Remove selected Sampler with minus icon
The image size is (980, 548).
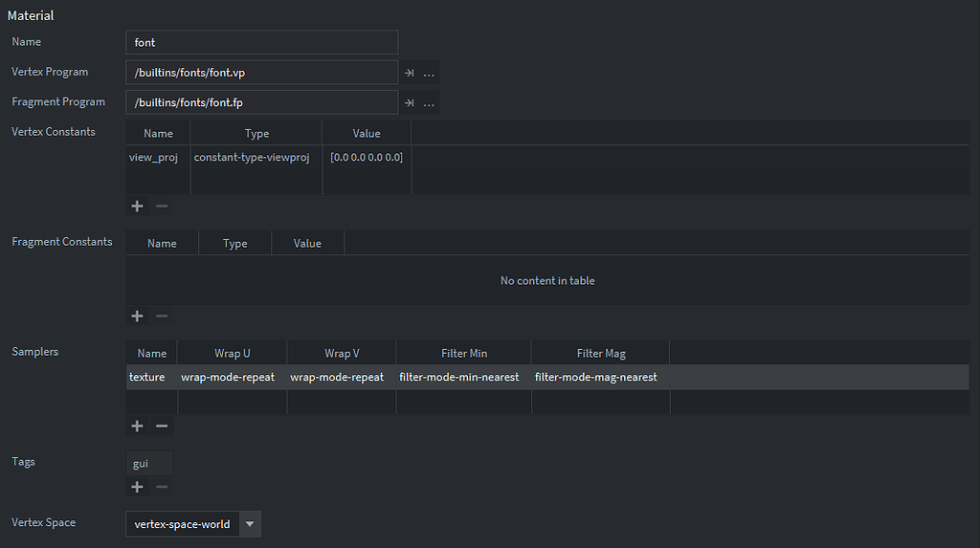pyautogui.click(x=162, y=427)
